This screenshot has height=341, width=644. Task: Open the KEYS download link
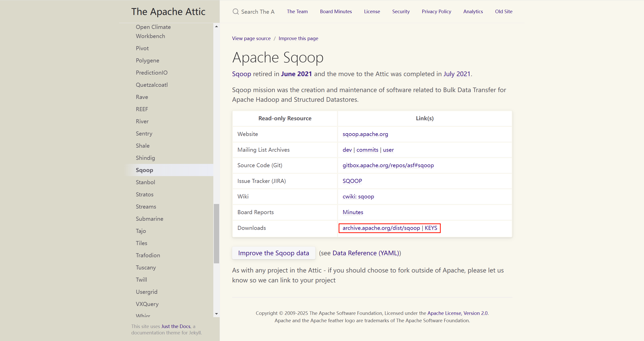click(431, 228)
